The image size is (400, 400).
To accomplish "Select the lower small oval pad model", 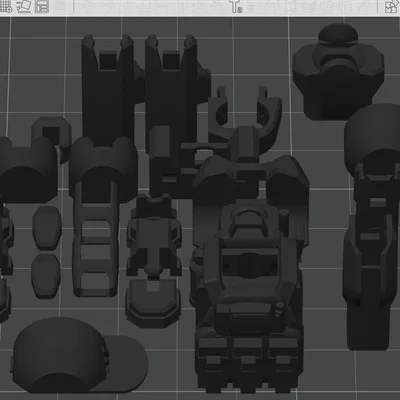I will [46, 276].
